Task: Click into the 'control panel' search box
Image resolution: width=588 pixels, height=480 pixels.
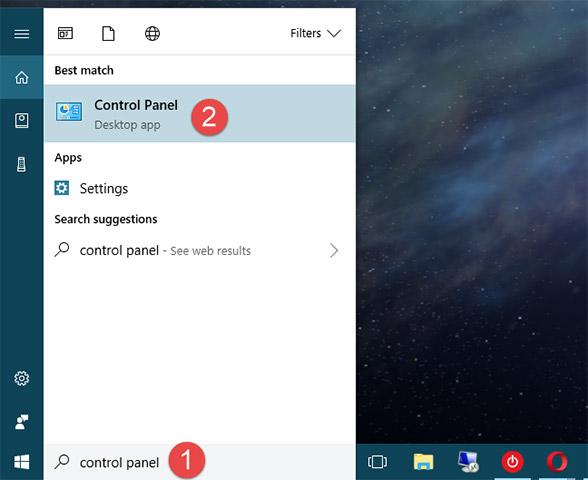Action: pyautogui.click(x=200, y=462)
